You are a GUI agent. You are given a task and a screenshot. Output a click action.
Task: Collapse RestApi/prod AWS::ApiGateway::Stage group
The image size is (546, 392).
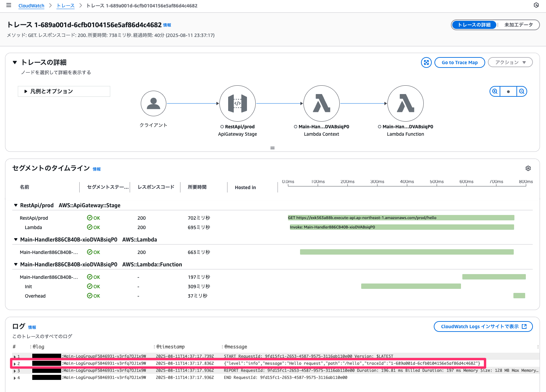point(15,205)
